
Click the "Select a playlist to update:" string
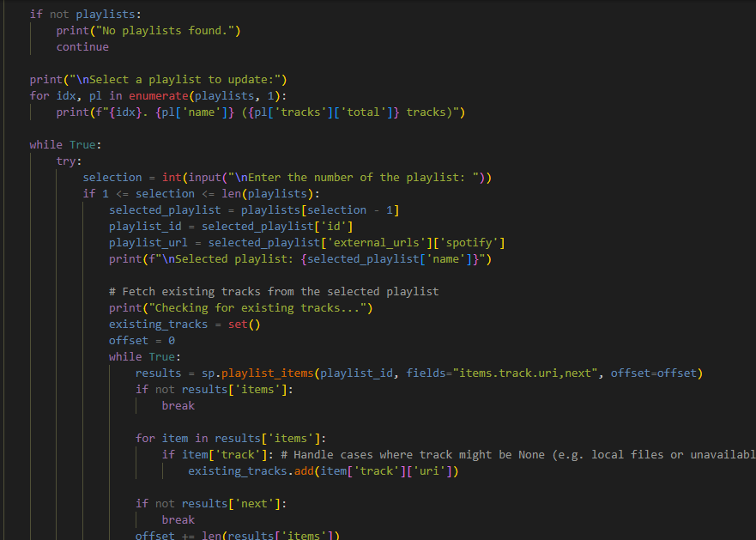pos(172,80)
